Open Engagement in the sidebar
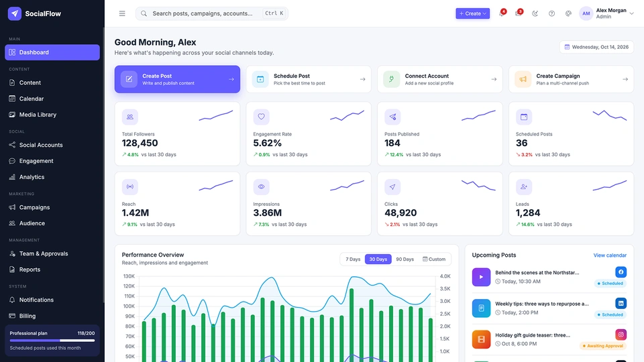 click(52, 161)
